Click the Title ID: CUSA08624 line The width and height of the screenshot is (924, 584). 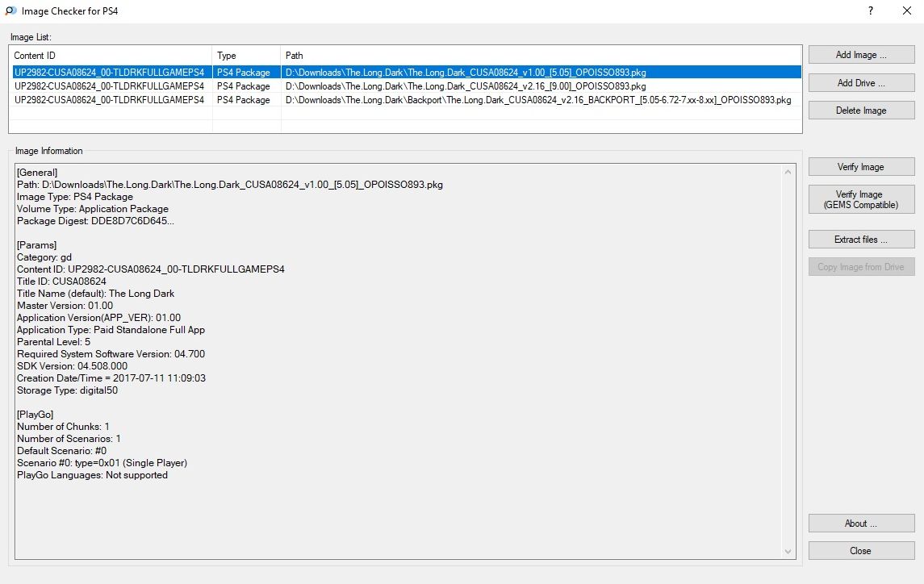point(62,281)
